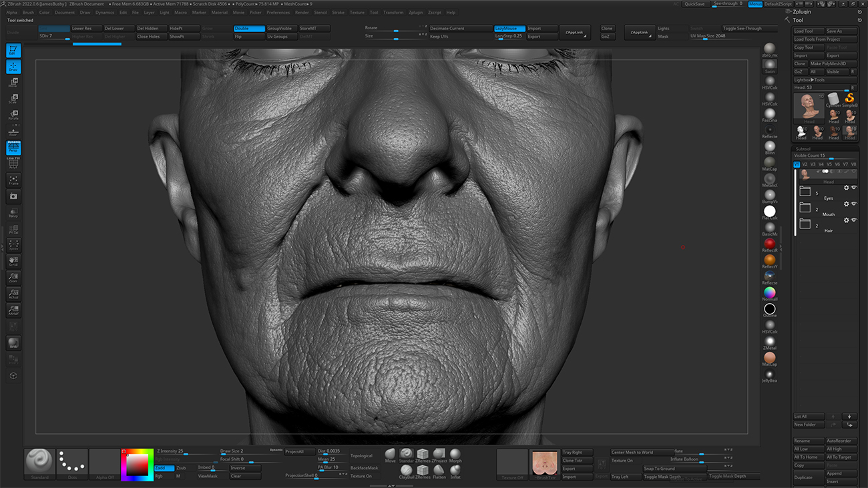Viewport: 868px width, 488px height.
Task: Select the Morph icon in the bottom shelf
Action: 455,454
